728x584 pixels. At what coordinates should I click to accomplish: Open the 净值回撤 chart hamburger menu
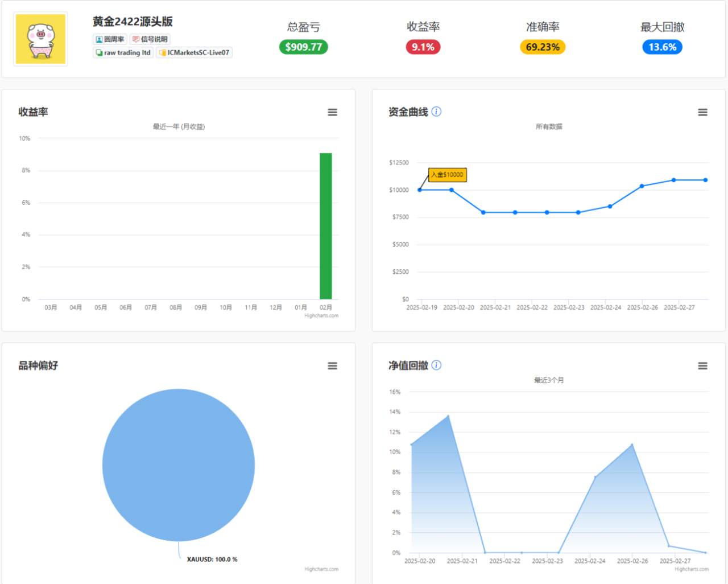click(x=702, y=366)
